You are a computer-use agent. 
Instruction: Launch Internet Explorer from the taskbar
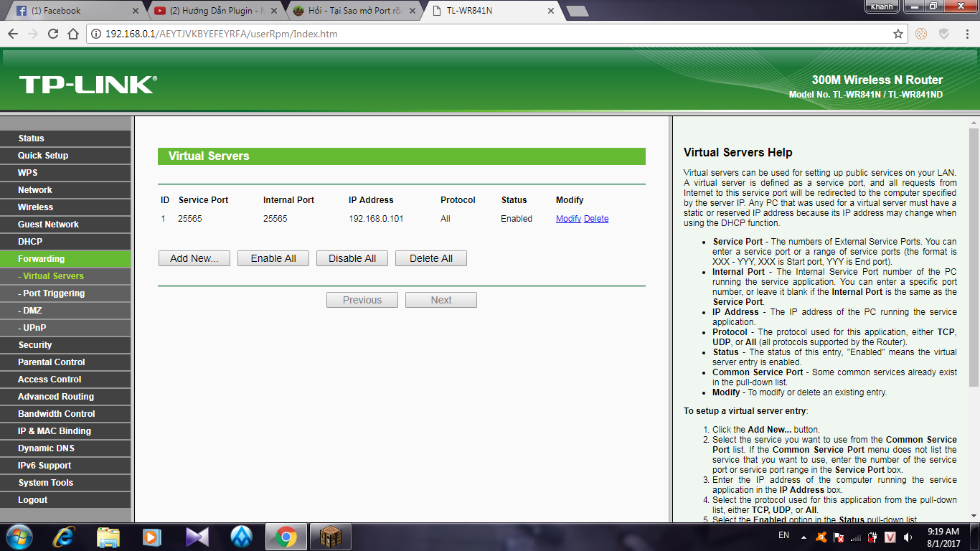[x=65, y=536]
